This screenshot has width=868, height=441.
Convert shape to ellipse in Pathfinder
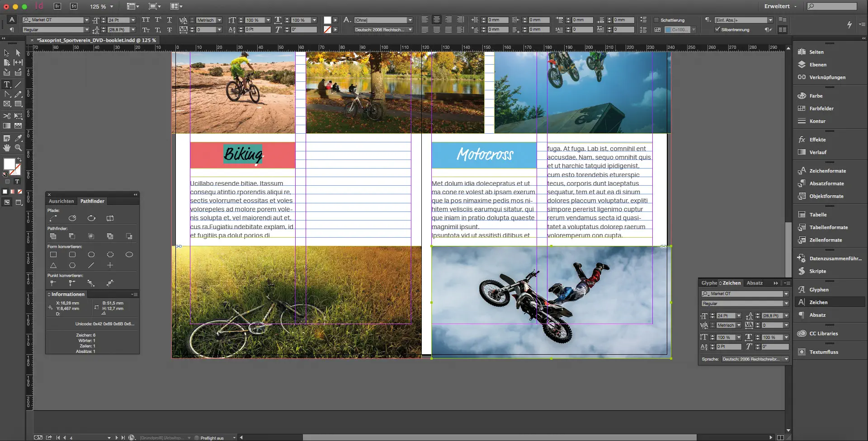click(x=129, y=254)
